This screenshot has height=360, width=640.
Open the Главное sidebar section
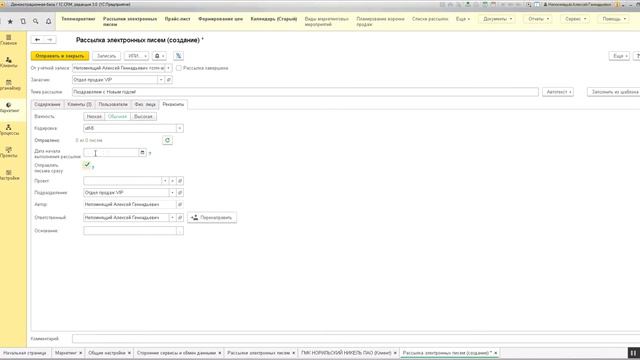[x=9, y=40]
